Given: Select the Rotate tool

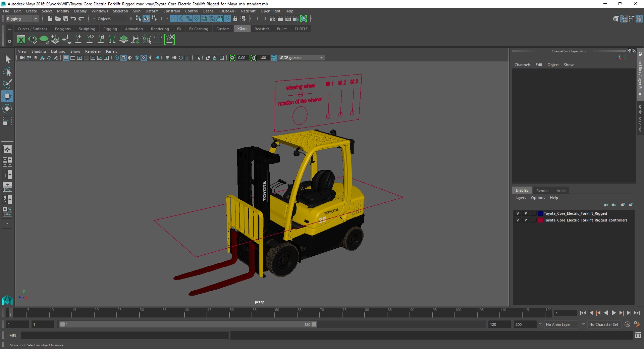Looking at the screenshot, I should tap(7, 109).
